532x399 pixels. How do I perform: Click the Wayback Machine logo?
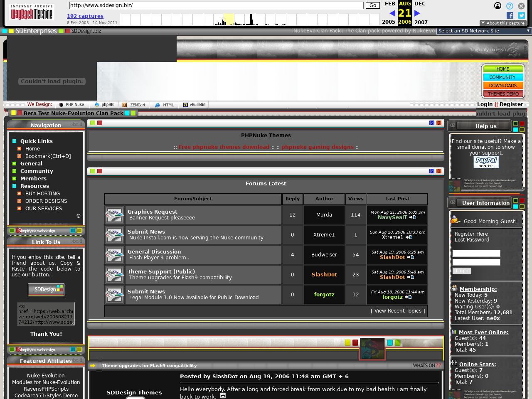(x=32, y=13)
